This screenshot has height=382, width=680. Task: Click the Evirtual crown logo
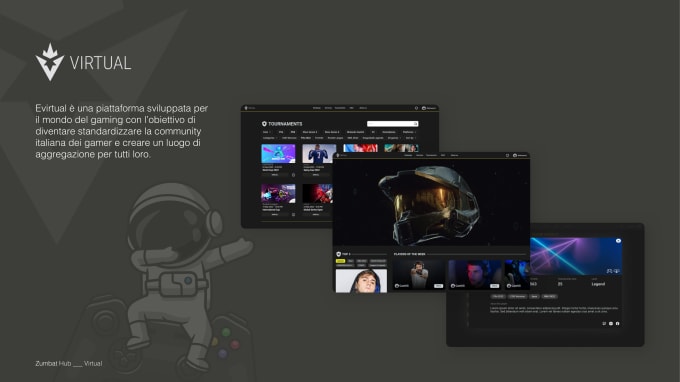49,62
